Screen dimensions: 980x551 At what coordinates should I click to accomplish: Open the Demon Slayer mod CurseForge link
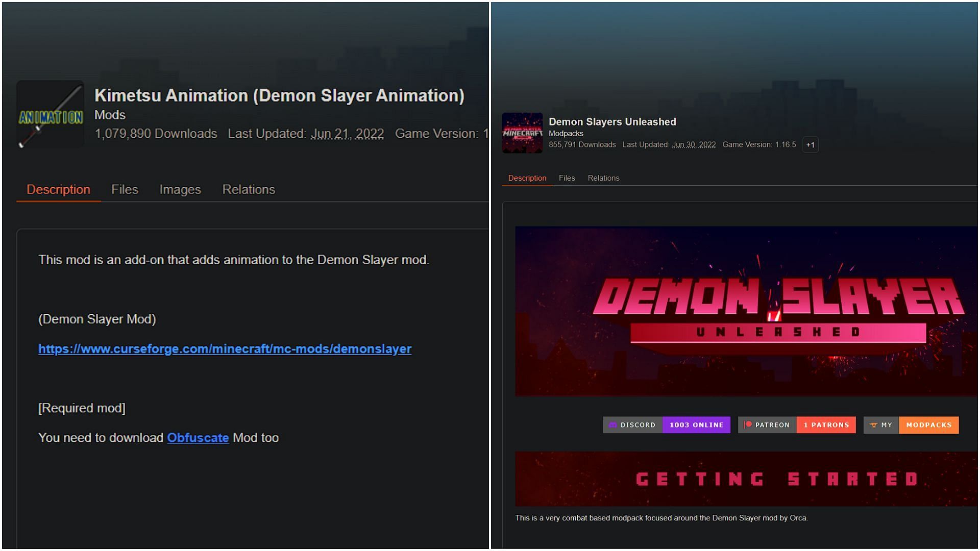224,348
